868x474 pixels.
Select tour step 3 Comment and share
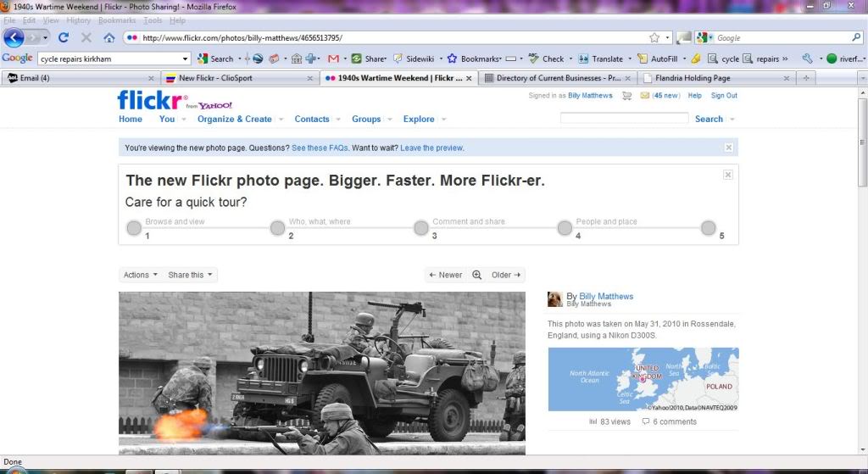(x=421, y=228)
